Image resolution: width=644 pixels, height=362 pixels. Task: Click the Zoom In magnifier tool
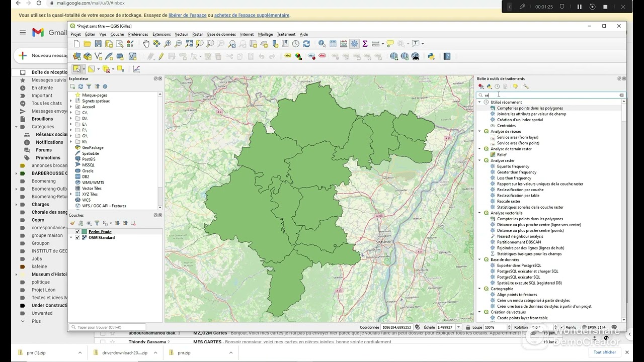(167, 44)
